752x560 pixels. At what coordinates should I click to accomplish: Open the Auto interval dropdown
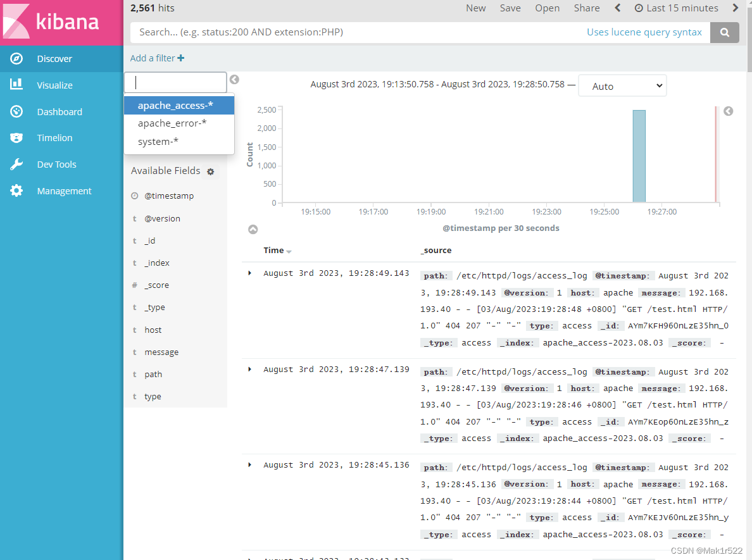tap(622, 86)
